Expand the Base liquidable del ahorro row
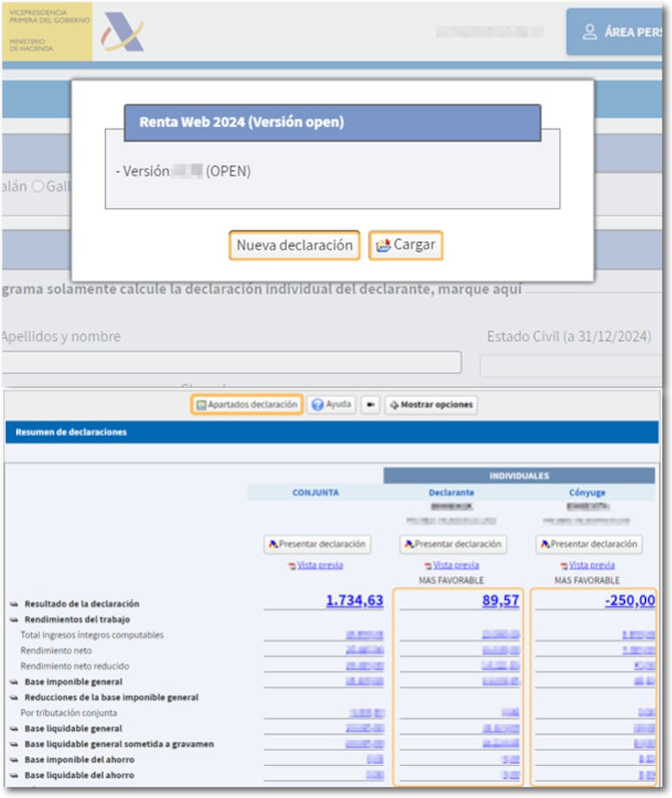The height and width of the screenshot is (798, 672). coord(13,775)
